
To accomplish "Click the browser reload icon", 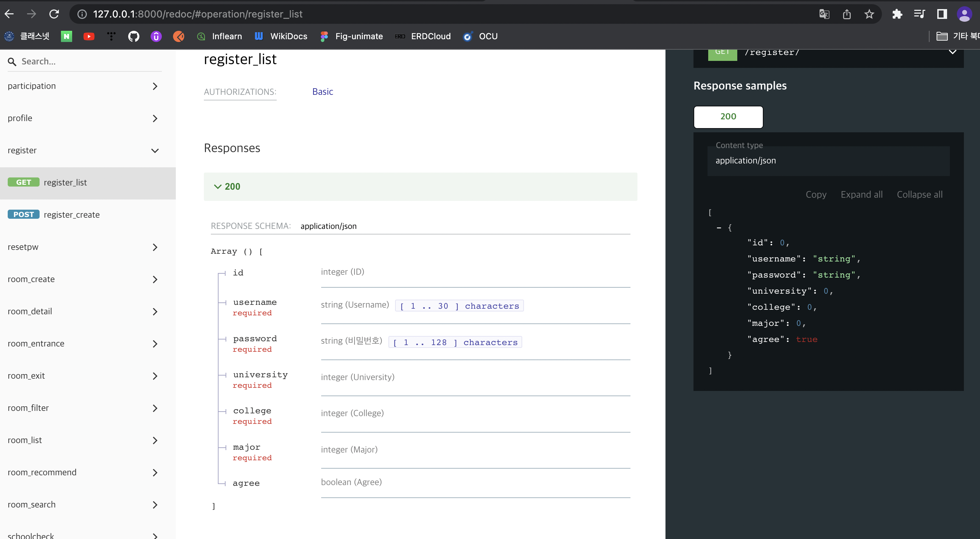I will tap(54, 14).
